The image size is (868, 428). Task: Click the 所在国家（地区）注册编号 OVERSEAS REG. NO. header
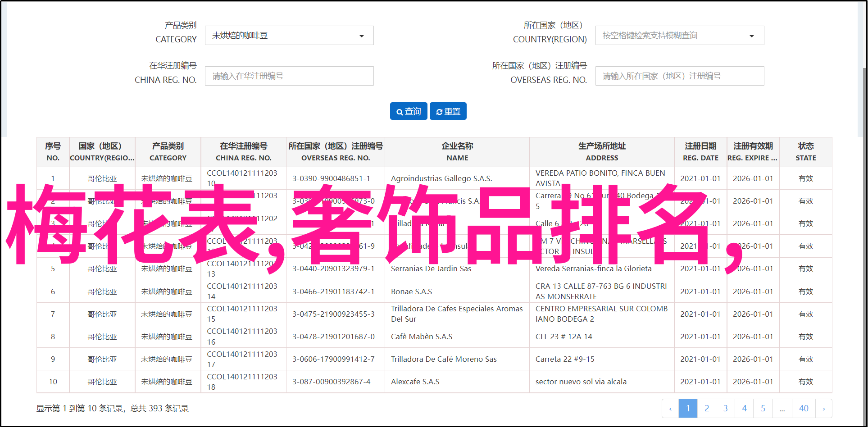(336, 152)
